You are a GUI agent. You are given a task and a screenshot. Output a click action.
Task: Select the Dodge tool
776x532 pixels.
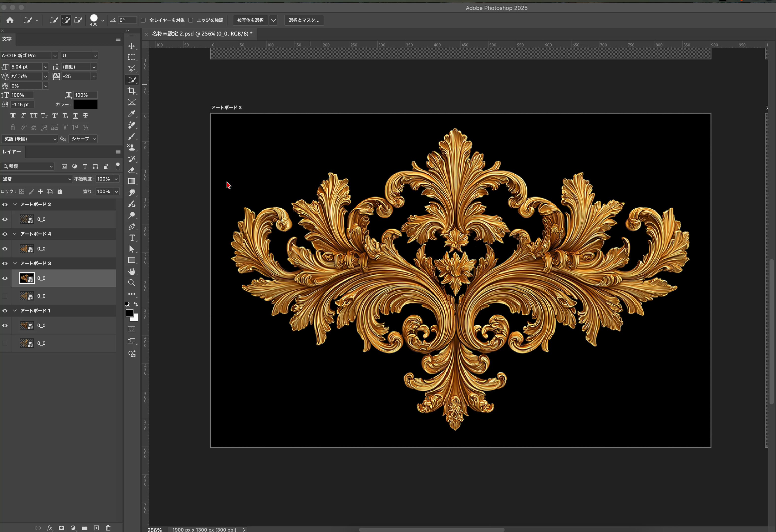coord(132,215)
